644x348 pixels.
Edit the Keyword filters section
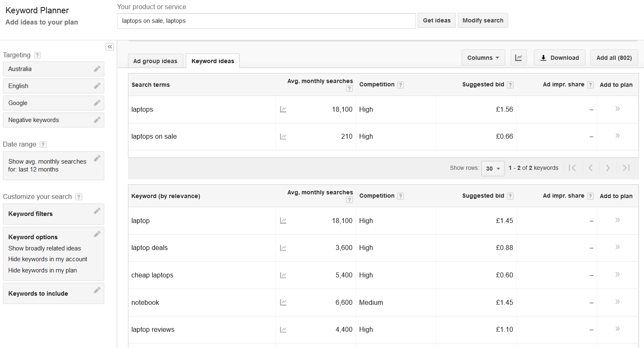tap(97, 211)
